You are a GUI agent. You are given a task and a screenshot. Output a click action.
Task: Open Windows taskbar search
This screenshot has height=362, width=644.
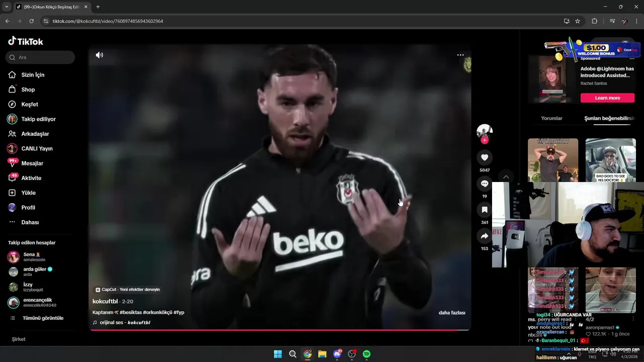[292, 354]
